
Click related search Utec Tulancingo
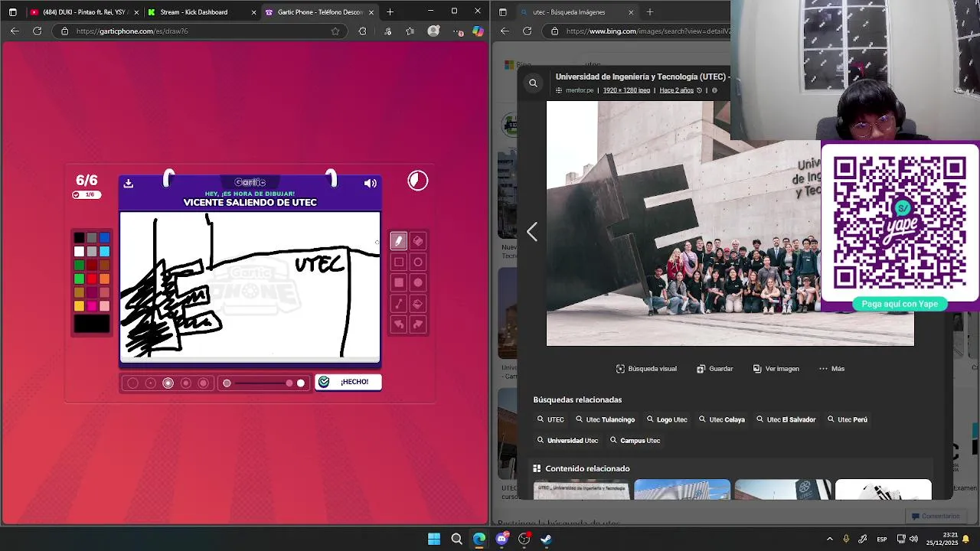click(605, 419)
